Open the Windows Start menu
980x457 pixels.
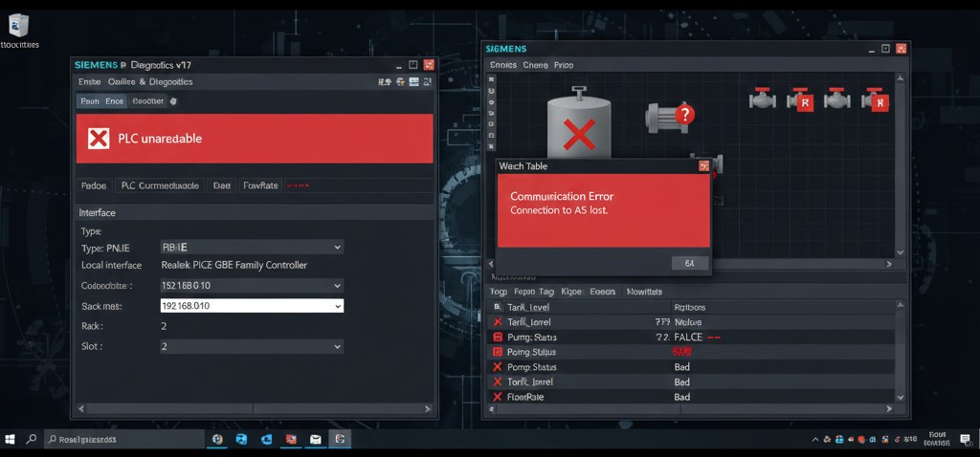[x=10, y=439]
